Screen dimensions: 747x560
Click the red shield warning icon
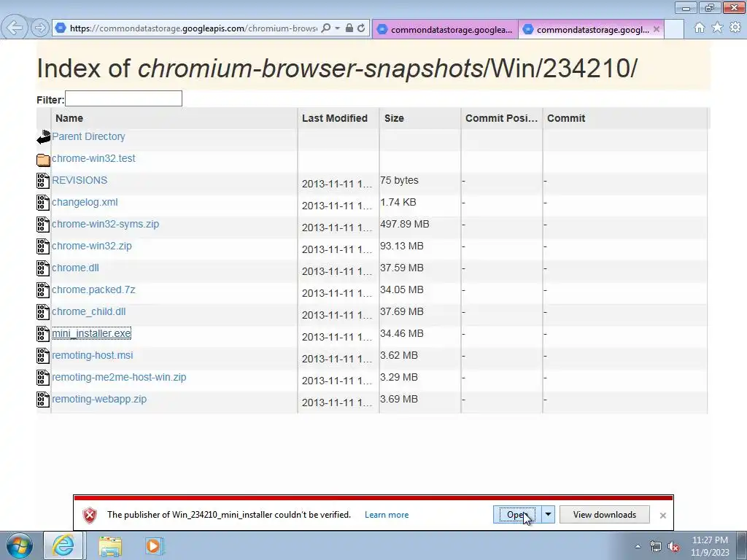(90, 516)
